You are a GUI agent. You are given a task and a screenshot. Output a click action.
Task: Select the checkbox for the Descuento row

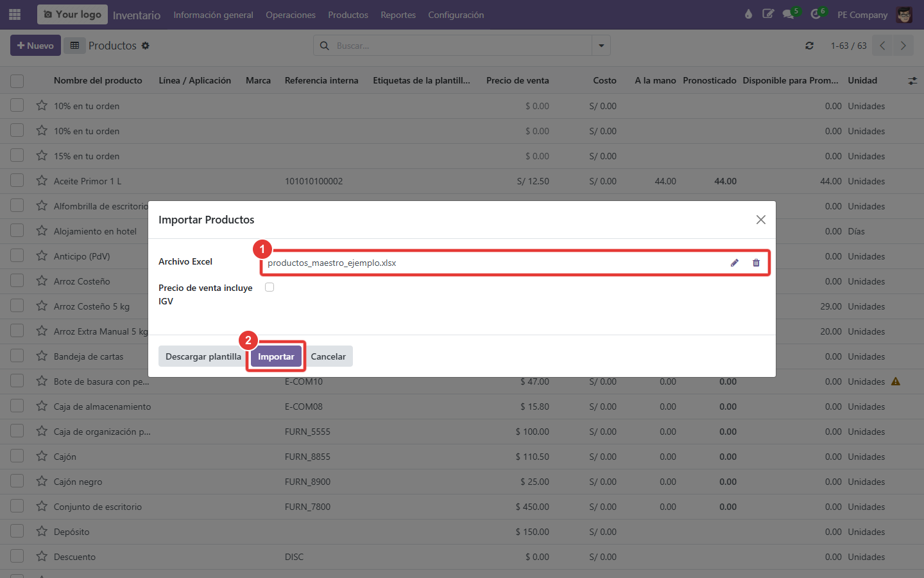coord(17,556)
